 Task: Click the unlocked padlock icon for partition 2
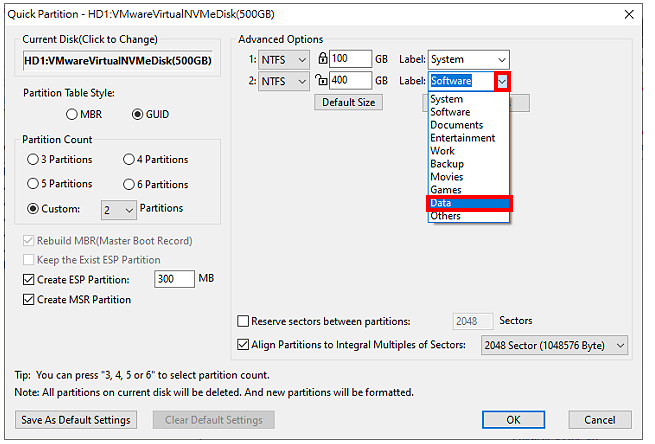(321, 79)
